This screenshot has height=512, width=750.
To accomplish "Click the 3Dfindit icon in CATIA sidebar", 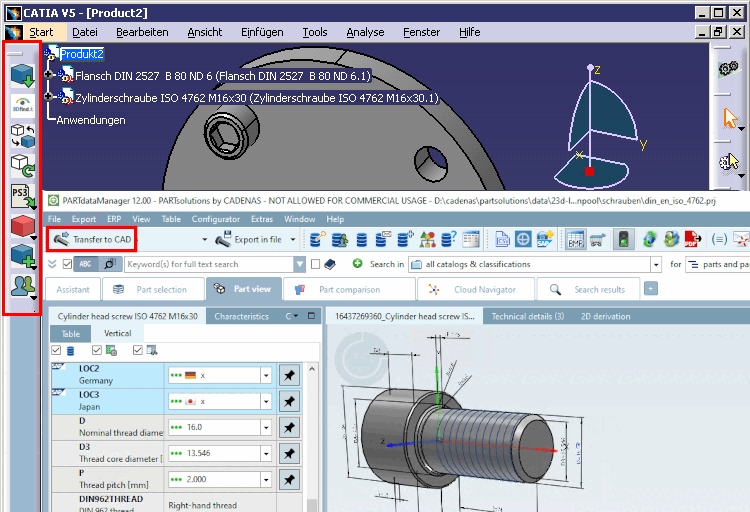I will [21, 105].
